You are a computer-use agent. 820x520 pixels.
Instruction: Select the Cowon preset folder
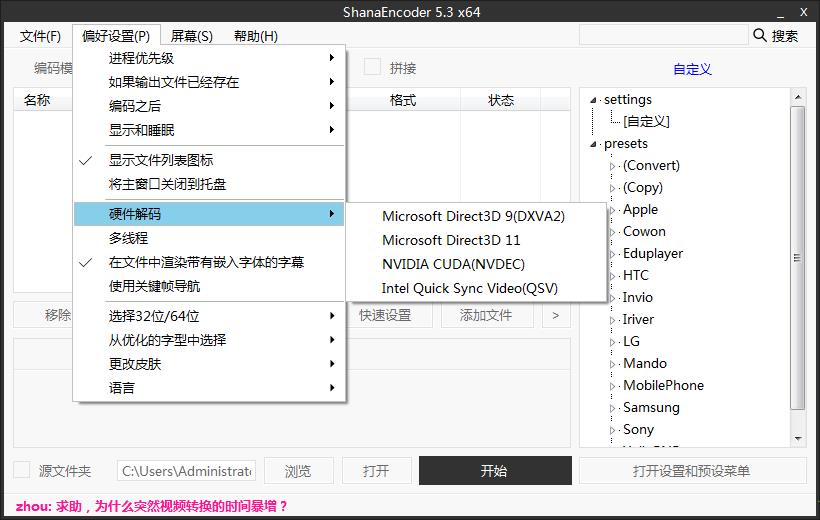click(644, 231)
